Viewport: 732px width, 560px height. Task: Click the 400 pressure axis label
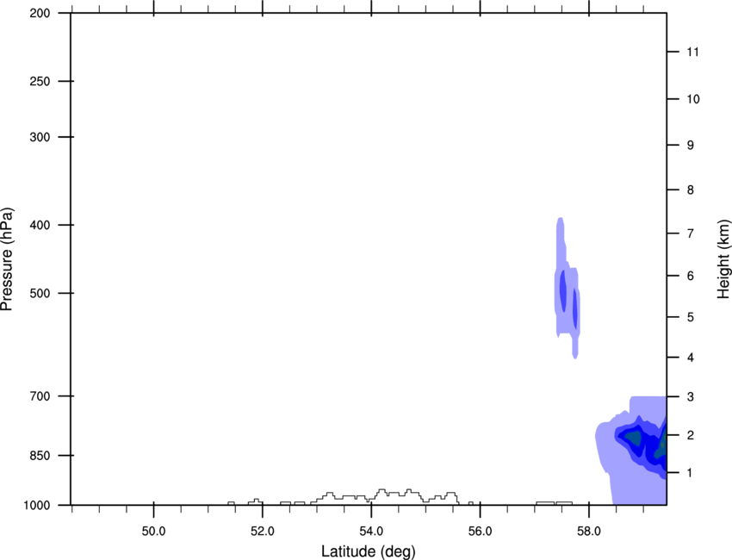coord(40,225)
